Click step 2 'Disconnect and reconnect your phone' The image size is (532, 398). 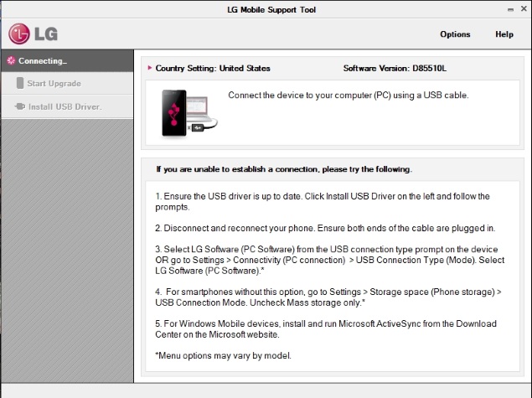[325, 228]
